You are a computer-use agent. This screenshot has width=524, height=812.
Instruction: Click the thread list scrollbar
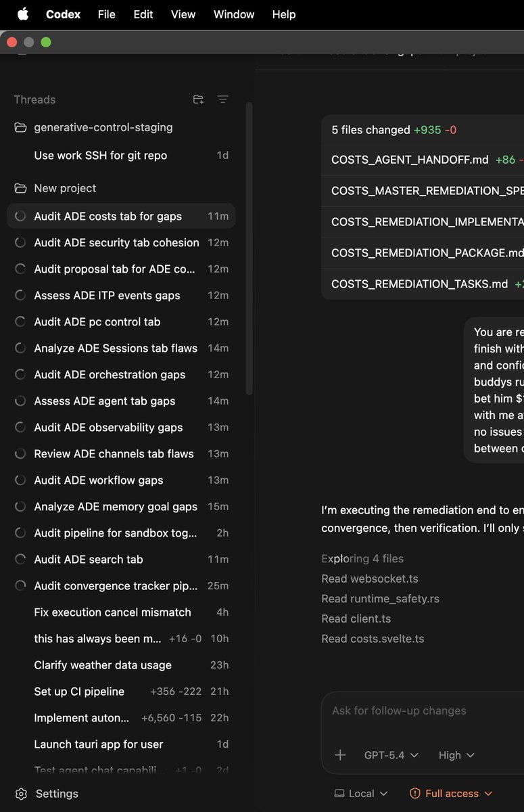[249, 248]
